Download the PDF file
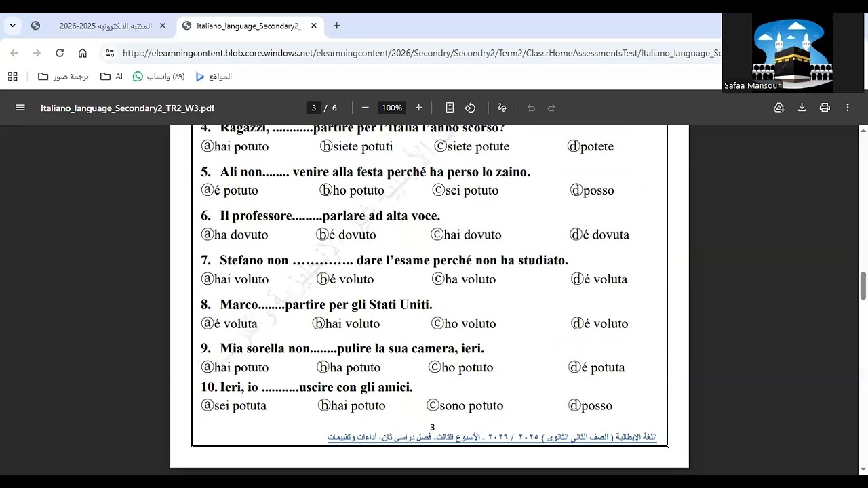This screenshot has width=868, height=488. click(x=802, y=108)
